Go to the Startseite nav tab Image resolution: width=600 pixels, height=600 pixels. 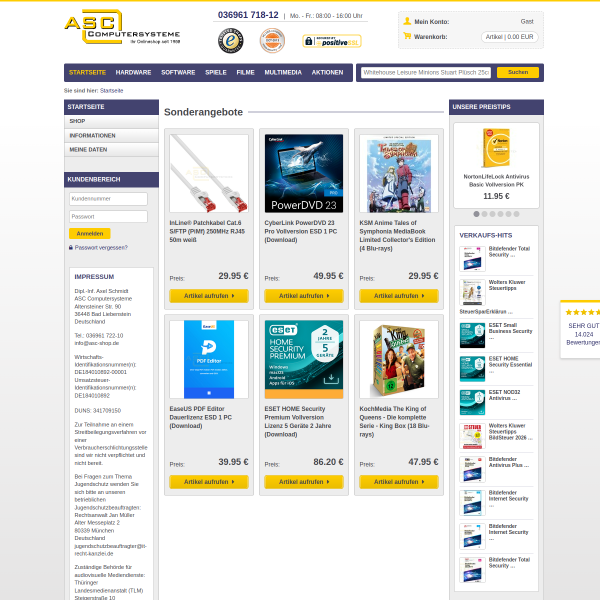coord(87,72)
